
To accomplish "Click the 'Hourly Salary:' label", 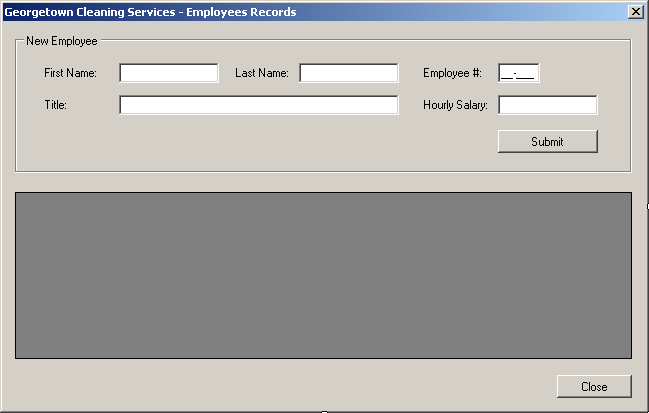I will (x=455, y=105).
